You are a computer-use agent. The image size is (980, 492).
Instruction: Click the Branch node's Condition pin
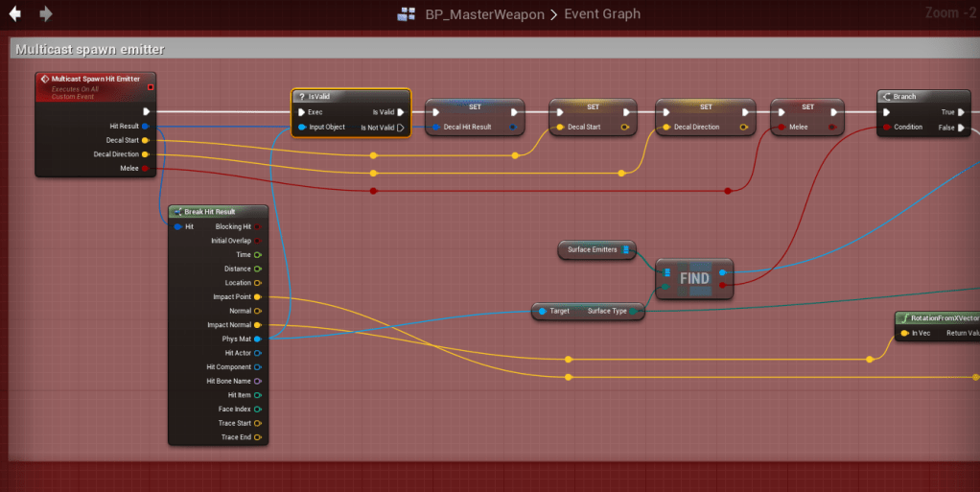coord(888,127)
